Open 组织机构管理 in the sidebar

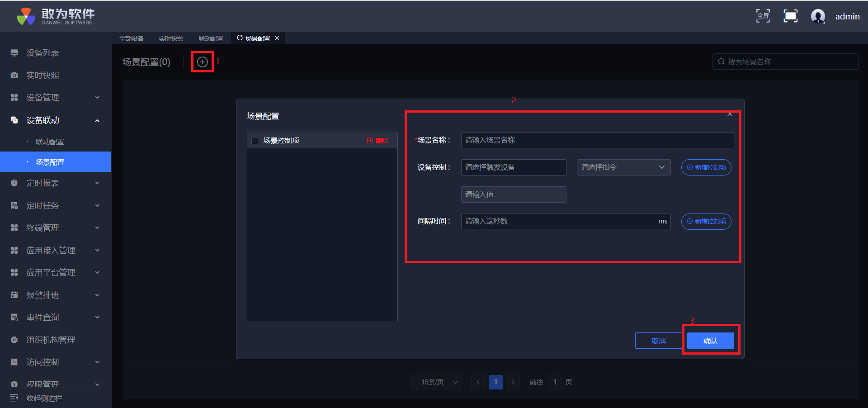click(x=51, y=340)
